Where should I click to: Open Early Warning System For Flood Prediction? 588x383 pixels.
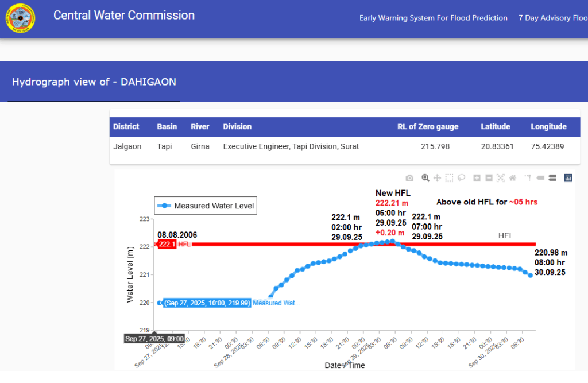click(433, 18)
